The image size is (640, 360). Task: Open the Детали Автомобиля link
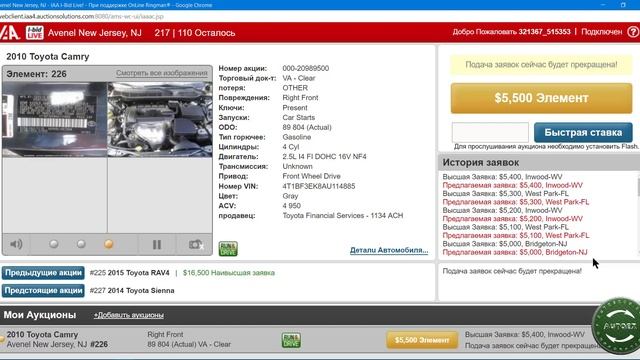[x=389, y=250]
